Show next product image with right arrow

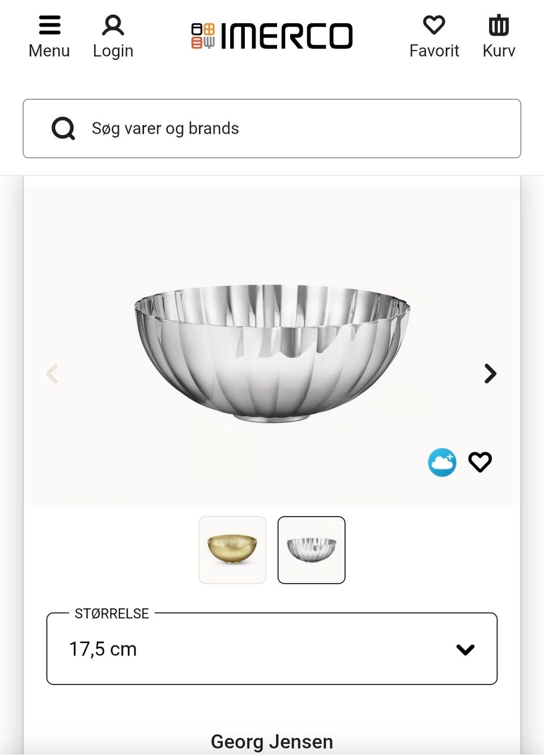[490, 374]
